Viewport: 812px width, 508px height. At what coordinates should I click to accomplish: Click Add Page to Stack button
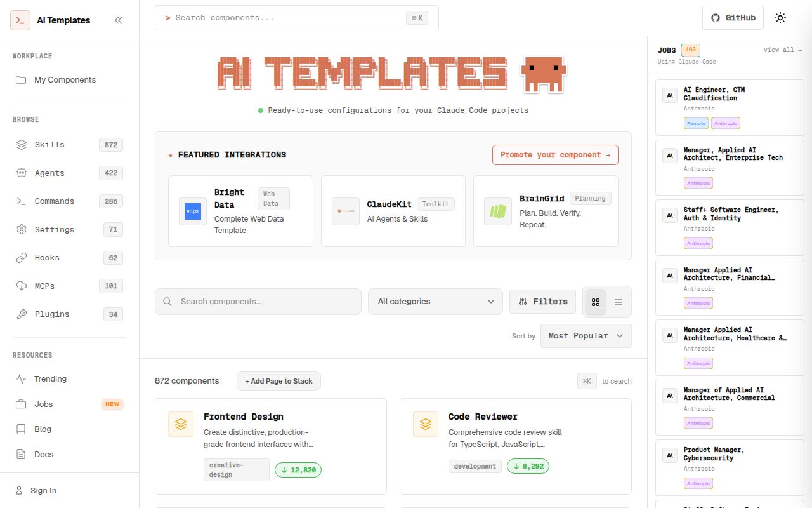pyautogui.click(x=279, y=381)
